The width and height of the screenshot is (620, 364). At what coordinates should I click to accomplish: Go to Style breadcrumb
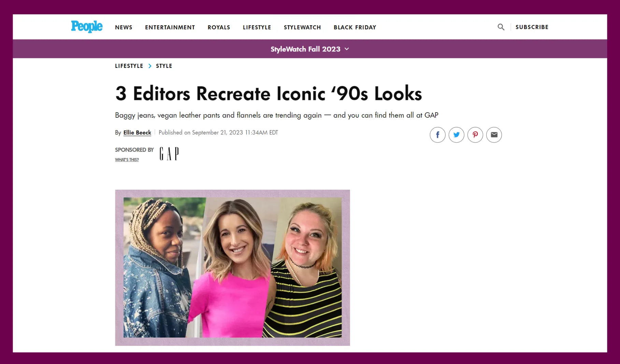tap(164, 66)
